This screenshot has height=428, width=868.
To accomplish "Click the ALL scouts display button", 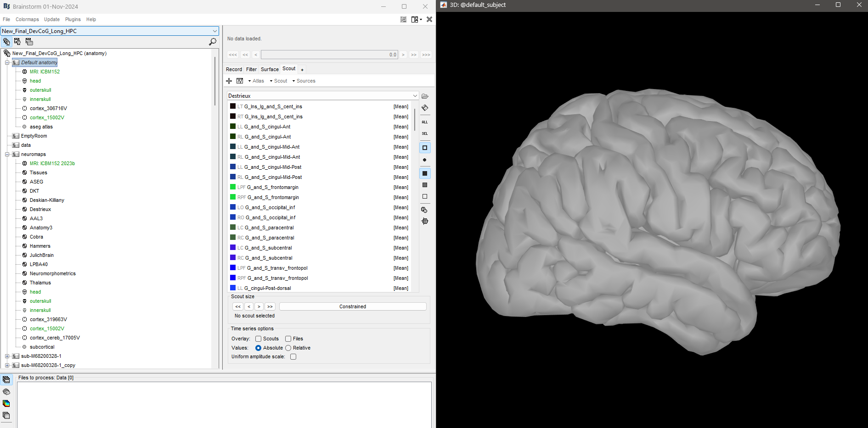I will [425, 122].
